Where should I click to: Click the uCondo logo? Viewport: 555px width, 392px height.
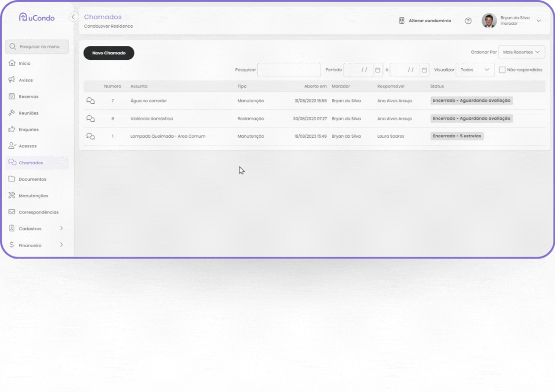(37, 17)
